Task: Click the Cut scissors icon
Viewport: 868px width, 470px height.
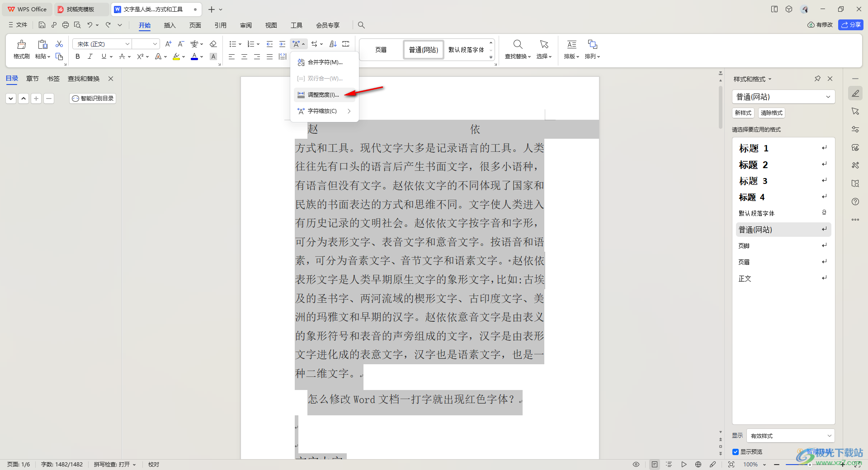Action: click(59, 44)
